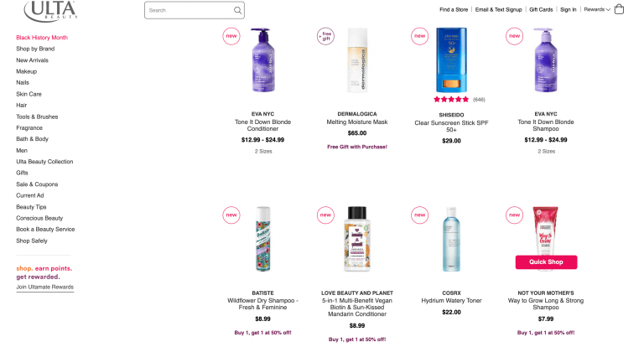Select Black History Month in sidebar
The height and width of the screenshot is (347, 644).
pos(42,38)
